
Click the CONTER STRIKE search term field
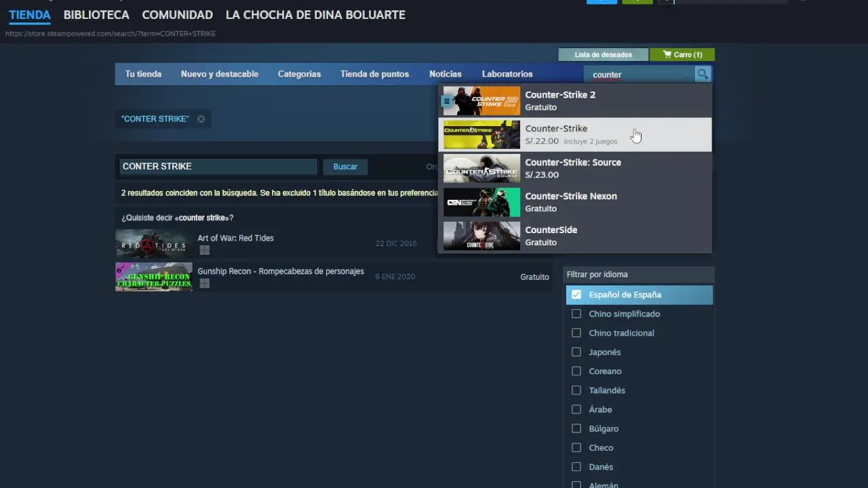[x=218, y=167]
